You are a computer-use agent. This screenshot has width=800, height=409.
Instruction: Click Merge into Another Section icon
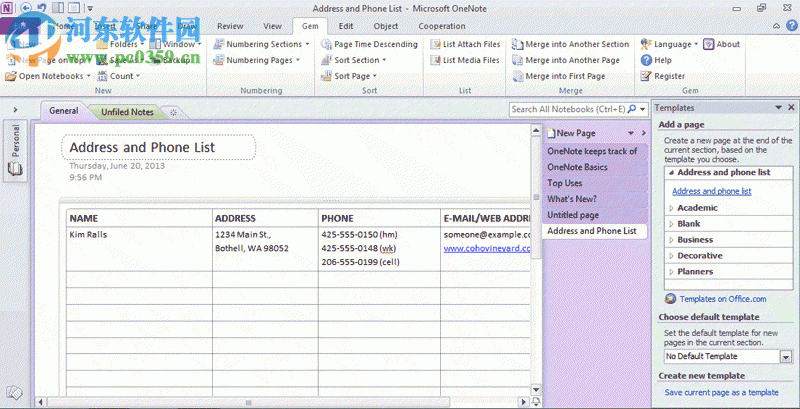coord(517,44)
